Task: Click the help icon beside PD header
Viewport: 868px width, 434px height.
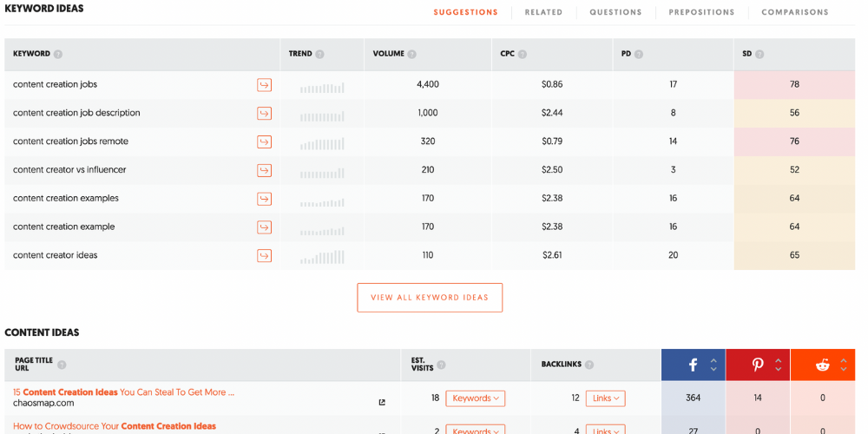Action: [639, 54]
